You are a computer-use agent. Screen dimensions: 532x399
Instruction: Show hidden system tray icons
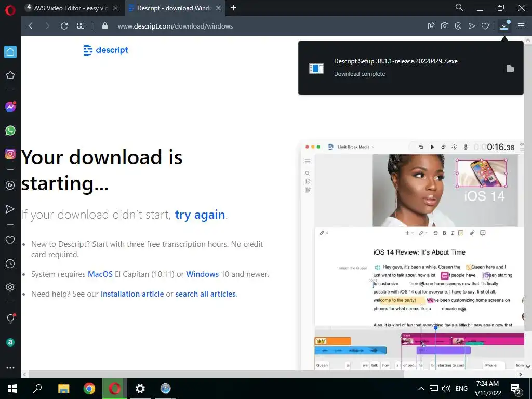click(x=421, y=389)
